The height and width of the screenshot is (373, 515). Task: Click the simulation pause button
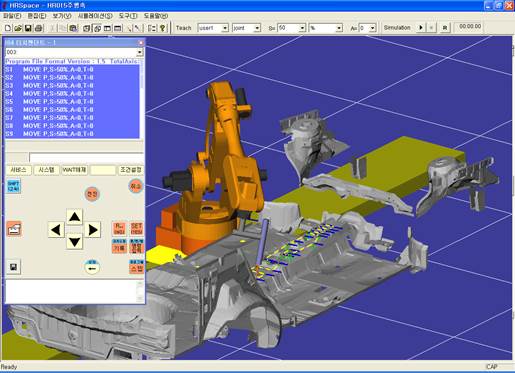(x=431, y=28)
